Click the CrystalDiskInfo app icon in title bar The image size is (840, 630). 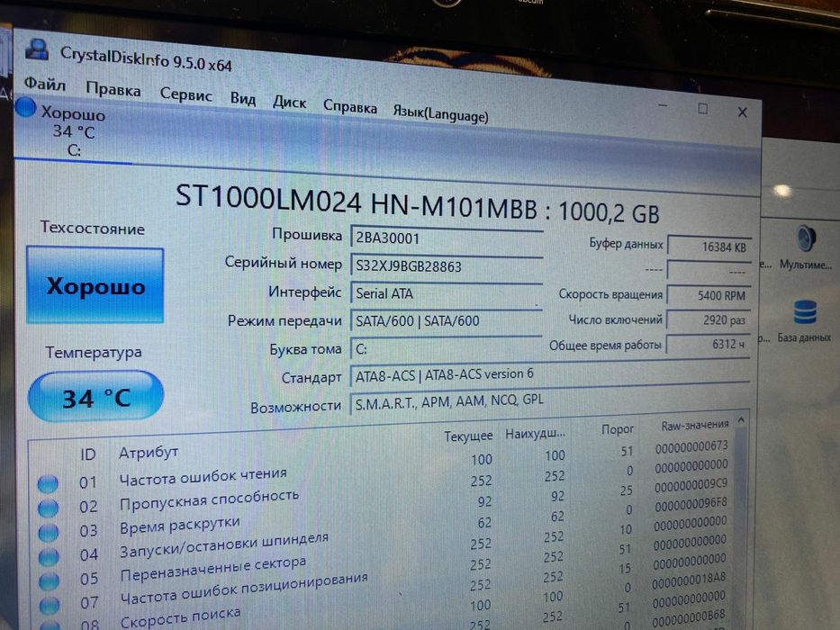[x=37, y=49]
